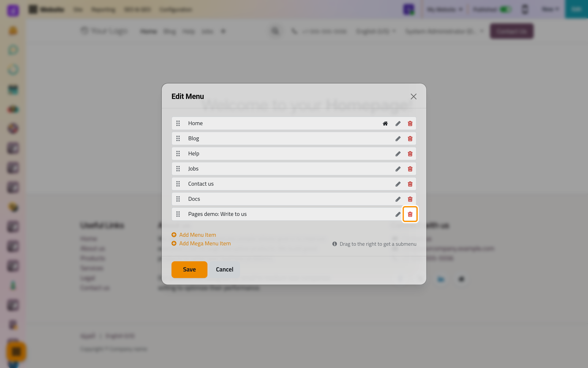Screen dimensions: 588x368
Task: Add a mega menu item
Action: (201, 243)
